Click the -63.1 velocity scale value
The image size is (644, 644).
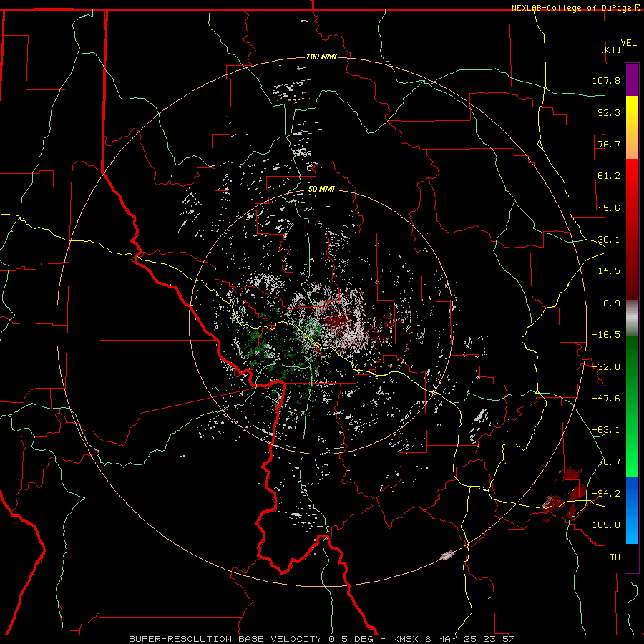[x=606, y=430]
